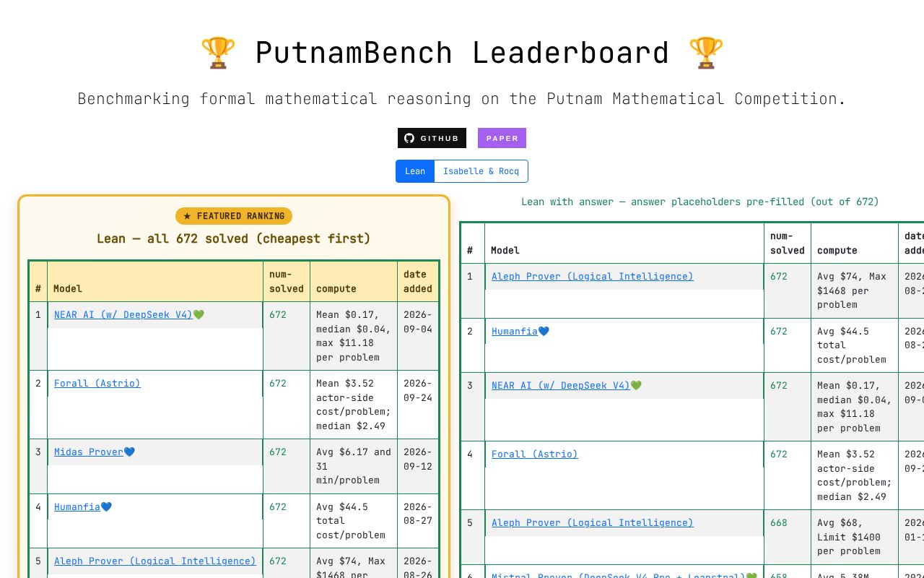
Task: Click the GitHub octocat icon
Action: click(409, 138)
